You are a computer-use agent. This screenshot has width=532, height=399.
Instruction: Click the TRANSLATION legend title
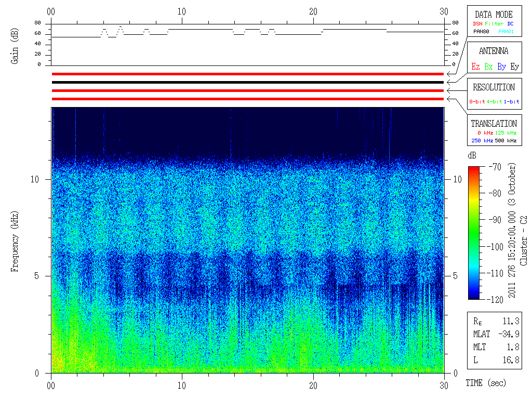coord(494,124)
